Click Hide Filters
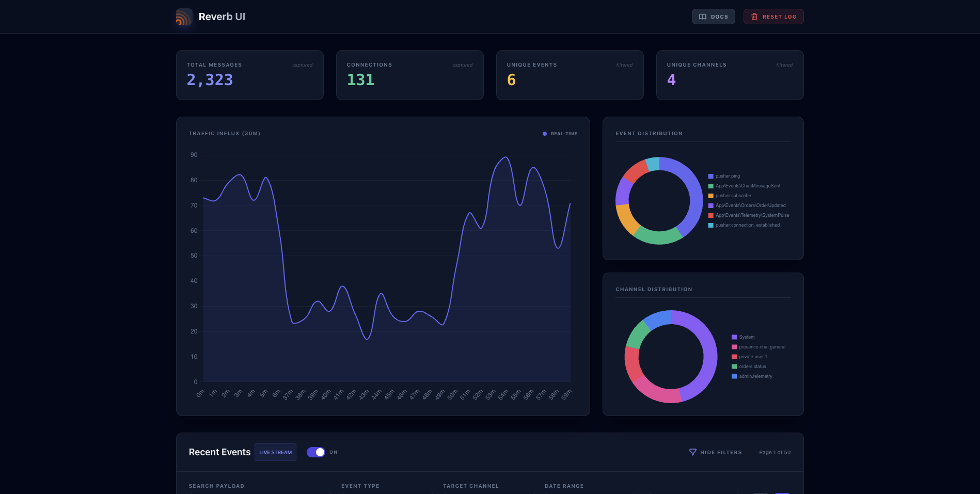Screen dimensions: 980x494 point(721,452)
